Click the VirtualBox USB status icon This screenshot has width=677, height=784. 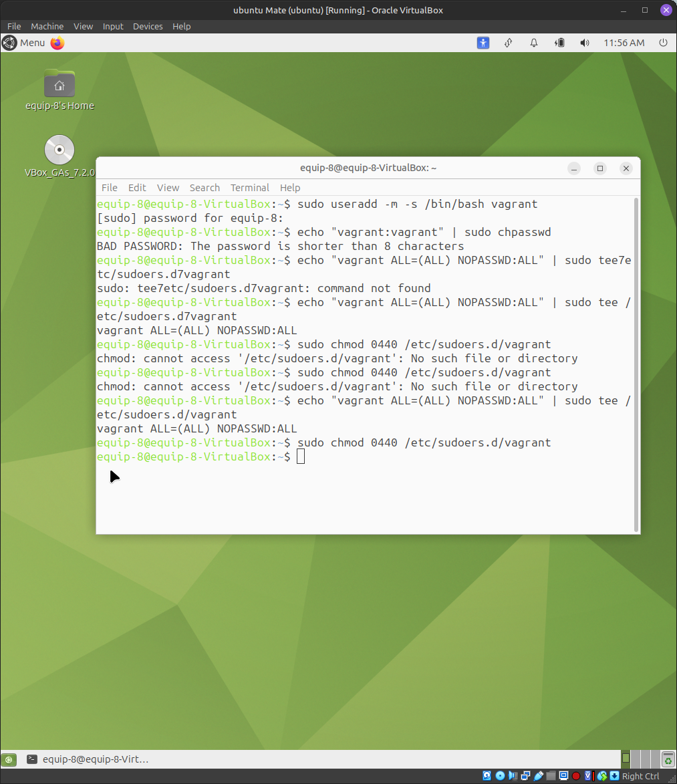pos(539,776)
